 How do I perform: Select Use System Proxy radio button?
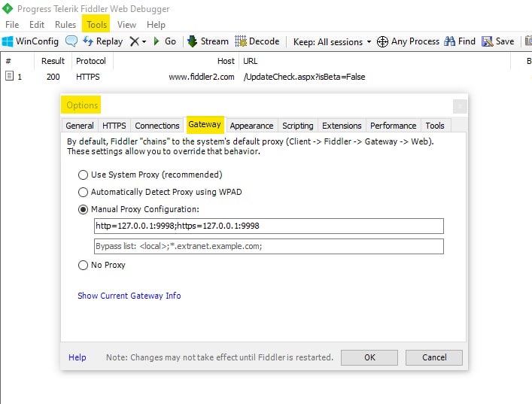tap(83, 175)
